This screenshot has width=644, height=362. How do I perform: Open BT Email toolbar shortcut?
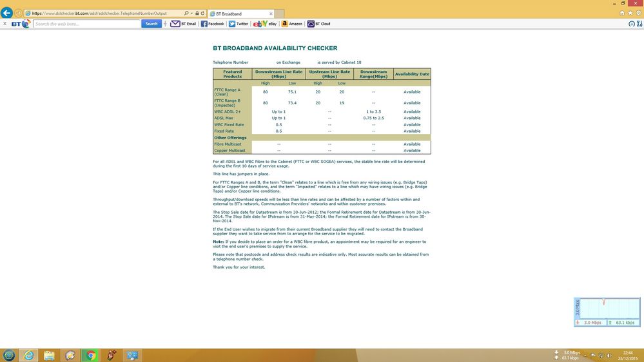click(x=183, y=24)
